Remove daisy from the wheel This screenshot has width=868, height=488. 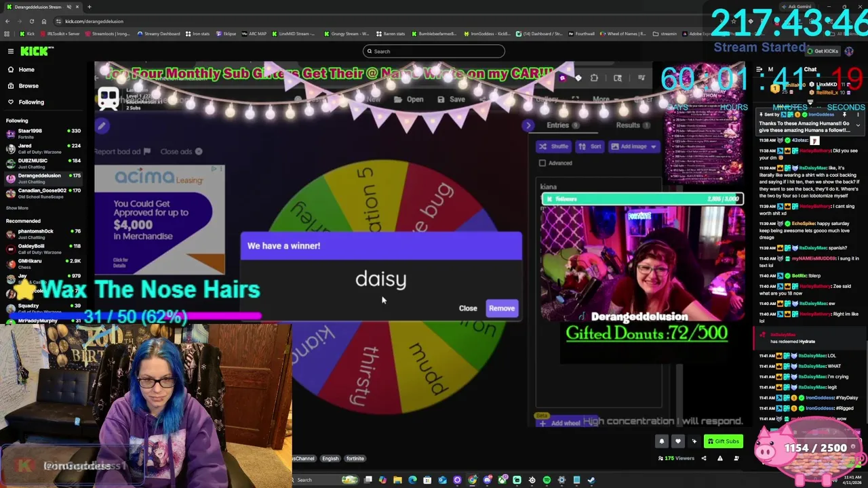pos(502,308)
